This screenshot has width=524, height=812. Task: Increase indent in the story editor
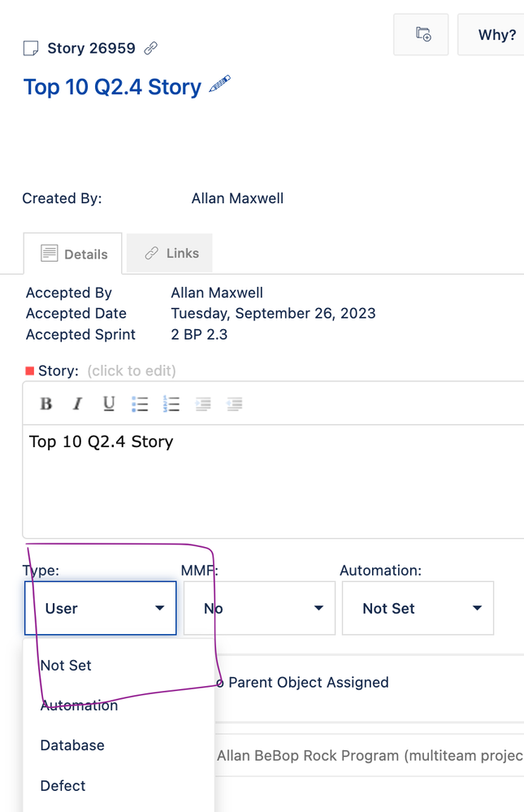coord(203,403)
